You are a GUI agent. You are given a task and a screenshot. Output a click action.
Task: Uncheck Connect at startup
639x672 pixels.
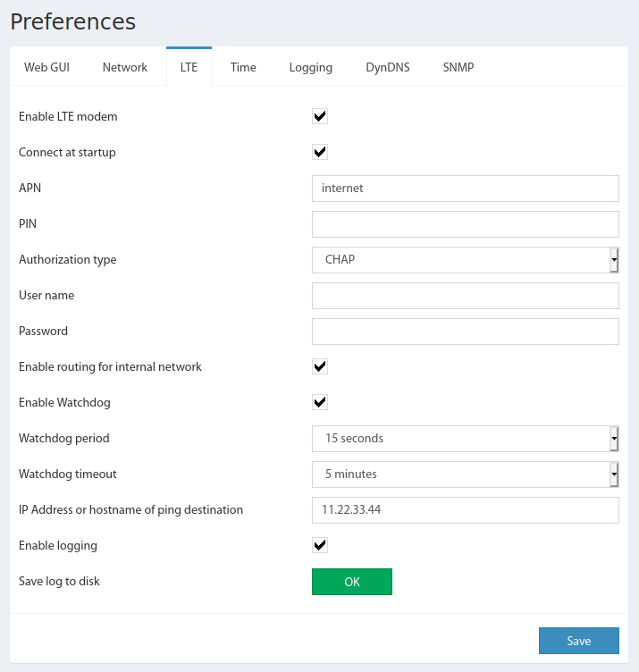319,152
